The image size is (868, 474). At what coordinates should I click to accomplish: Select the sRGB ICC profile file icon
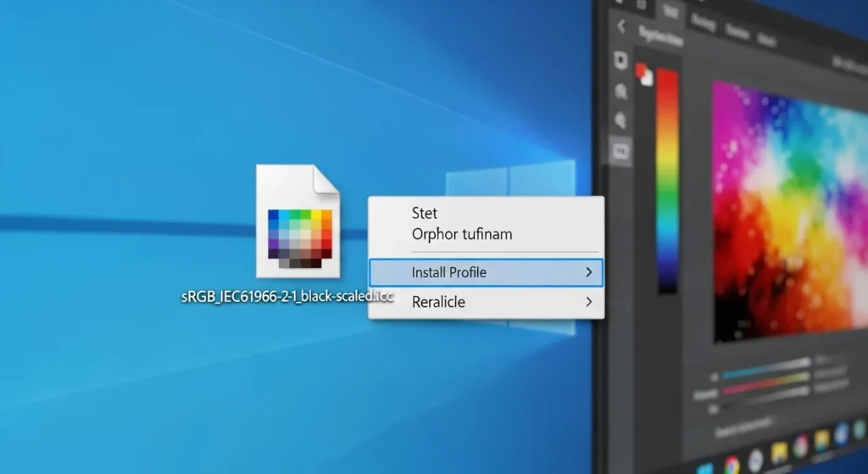[298, 221]
